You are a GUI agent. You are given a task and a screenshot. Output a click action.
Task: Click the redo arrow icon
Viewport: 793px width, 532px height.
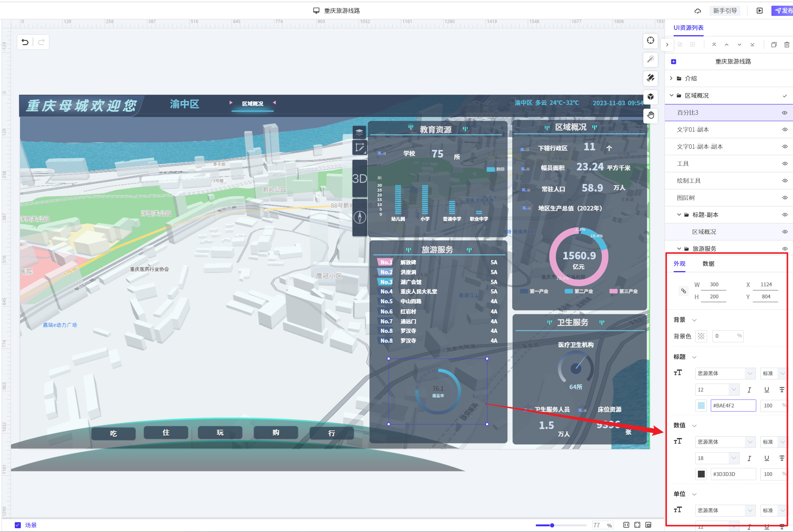tap(41, 42)
